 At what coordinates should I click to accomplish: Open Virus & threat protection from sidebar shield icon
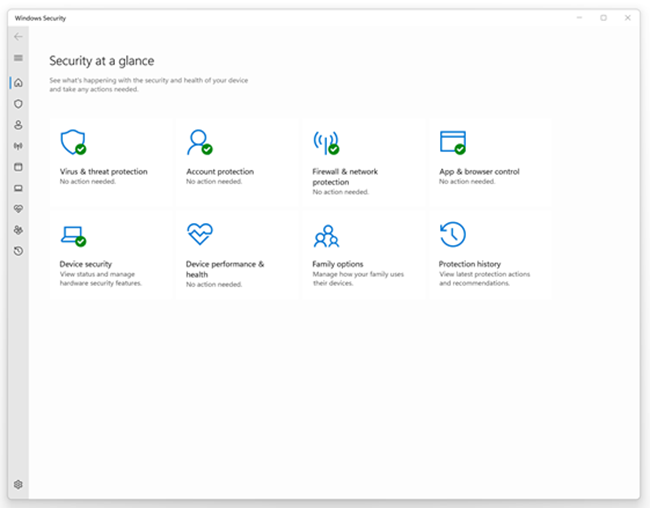pyautogui.click(x=18, y=103)
